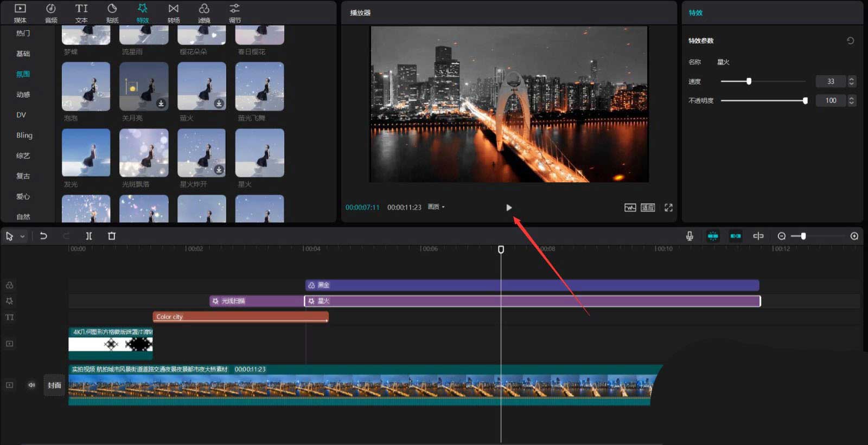Zoom in on the timeline
The image size is (868, 445).
(x=854, y=236)
